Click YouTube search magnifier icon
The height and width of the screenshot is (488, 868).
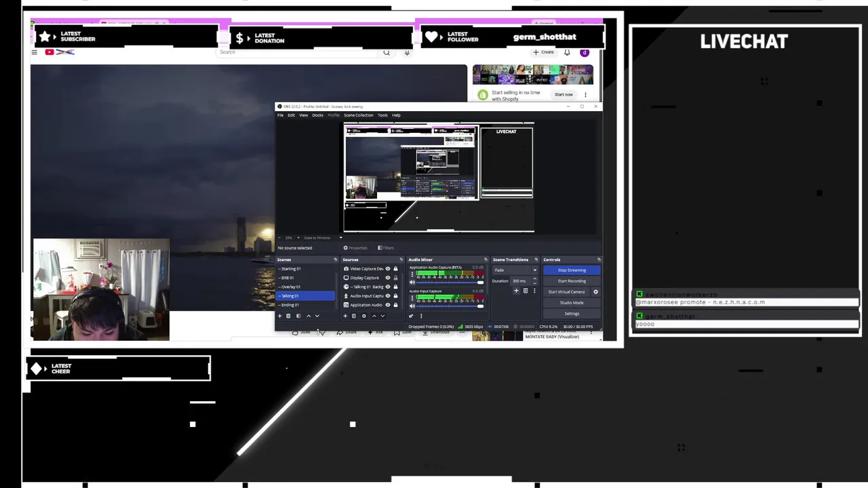(x=387, y=52)
